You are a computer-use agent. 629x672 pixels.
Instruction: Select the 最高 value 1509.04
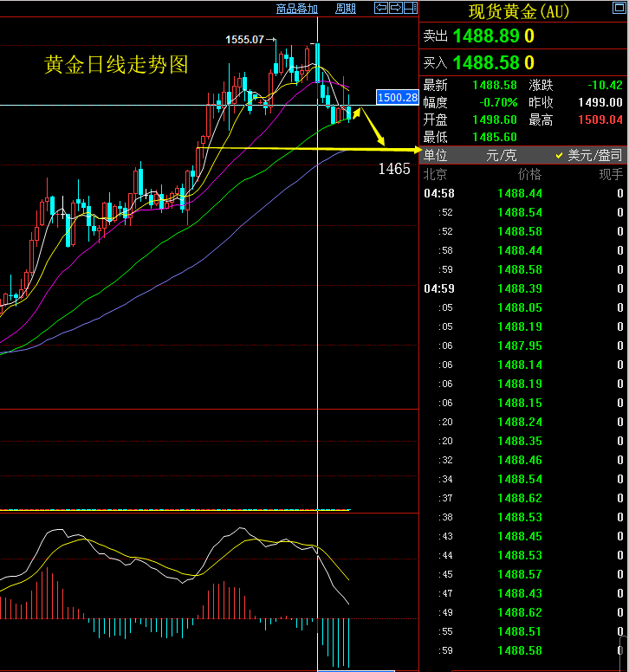tap(600, 120)
